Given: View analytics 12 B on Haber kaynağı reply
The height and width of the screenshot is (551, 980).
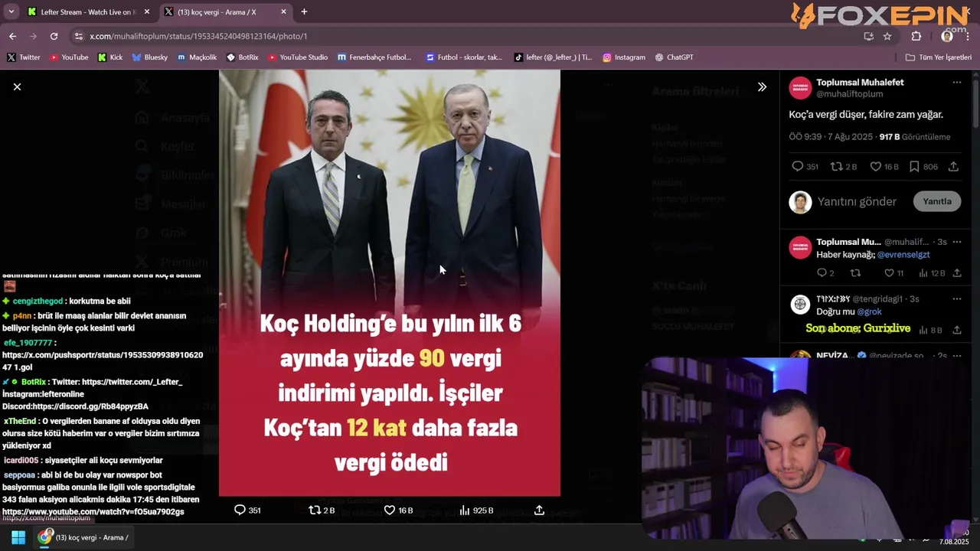Looking at the screenshot, I should click(x=923, y=272).
